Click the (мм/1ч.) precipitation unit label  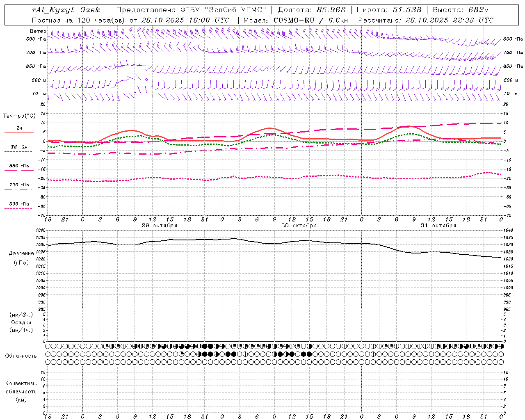coord(21,331)
